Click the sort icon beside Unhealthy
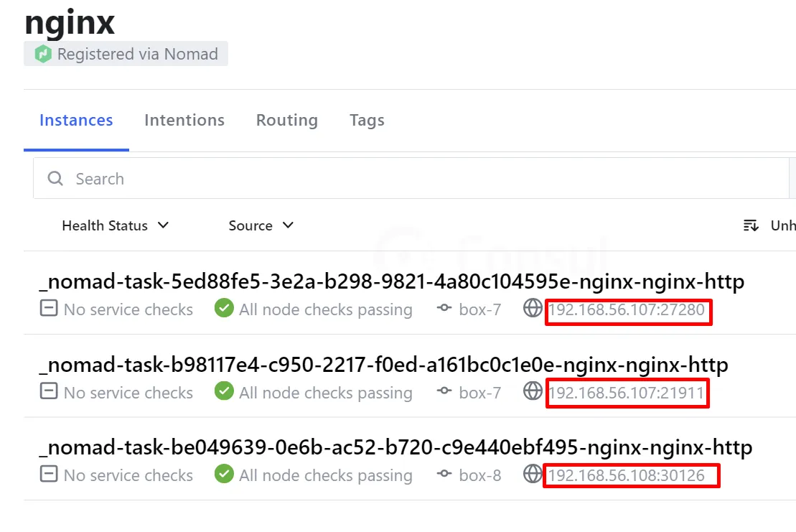The width and height of the screenshot is (796, 532). 751,225
